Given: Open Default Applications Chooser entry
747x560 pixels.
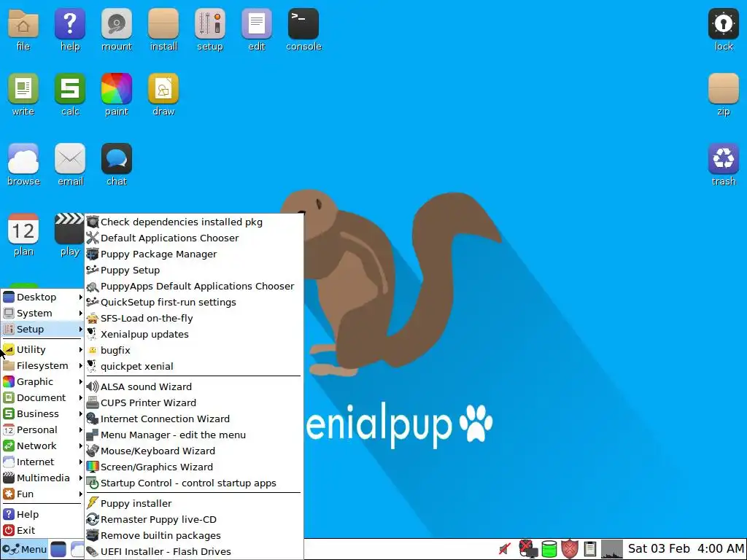Looking at the screenshot, I should tap(194, 238).
